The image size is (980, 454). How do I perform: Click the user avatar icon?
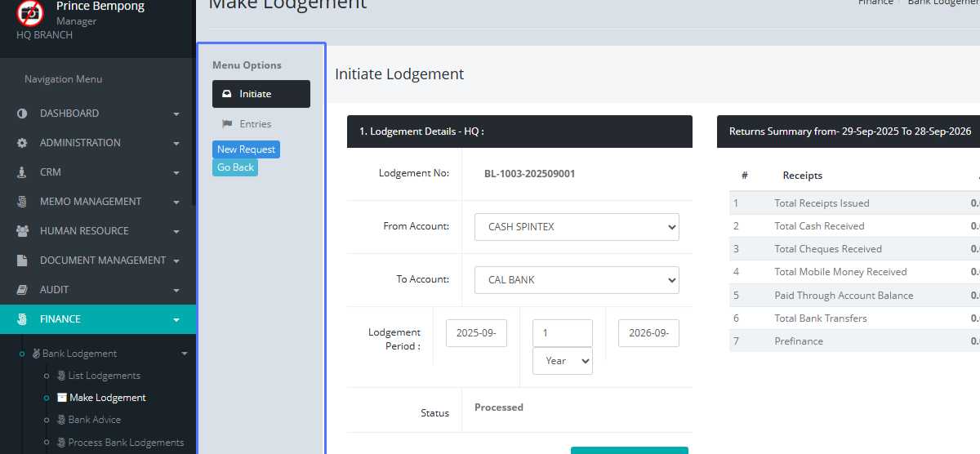click(30, 12)
